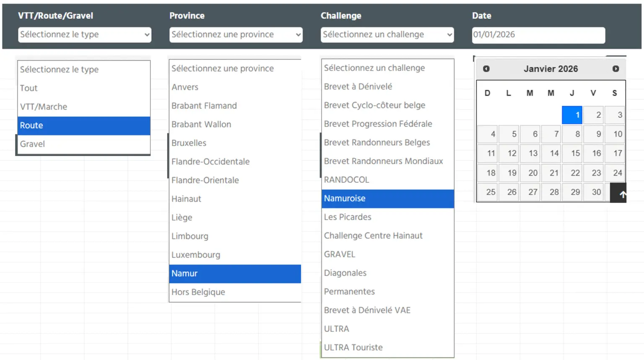This screenshot has width=644, height=360.
Task: Choose Tout in the type list
Action: [84, 88]
